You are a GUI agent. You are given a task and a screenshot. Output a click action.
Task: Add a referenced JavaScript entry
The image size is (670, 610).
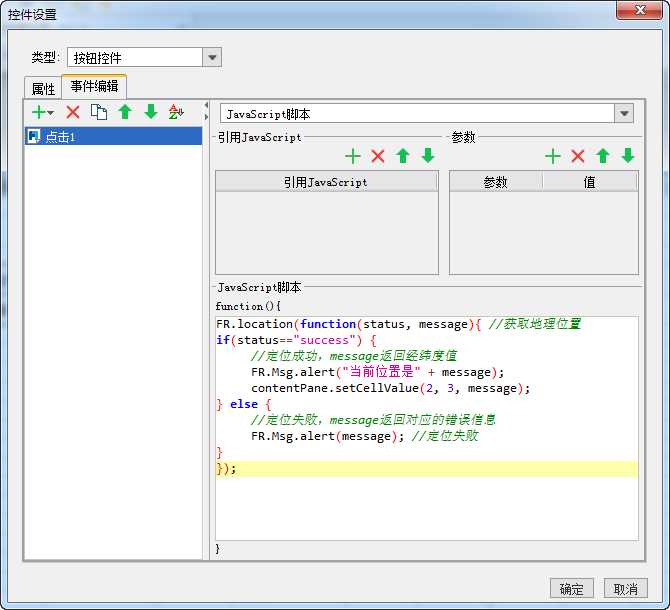tap(353, 156)
